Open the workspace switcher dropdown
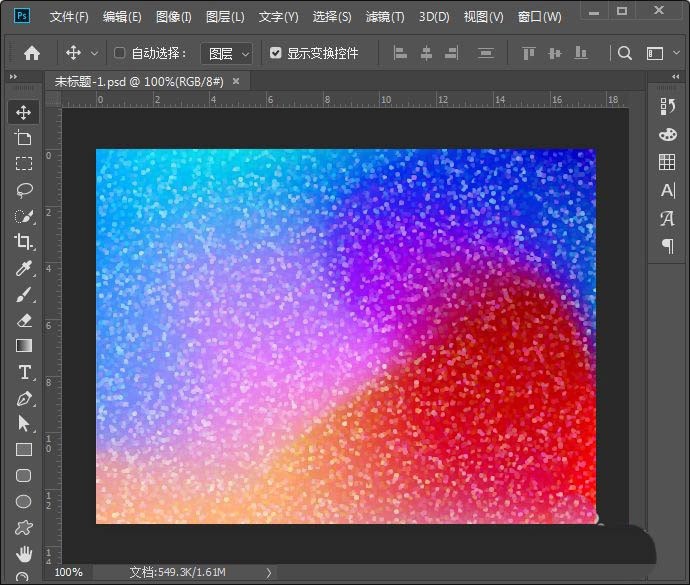 (659, 53)
